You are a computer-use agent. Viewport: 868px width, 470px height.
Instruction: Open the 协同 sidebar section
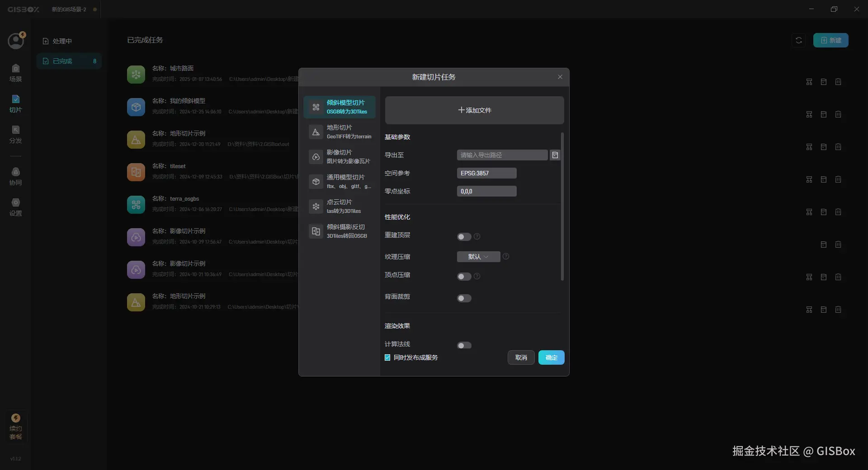(15, 176)
